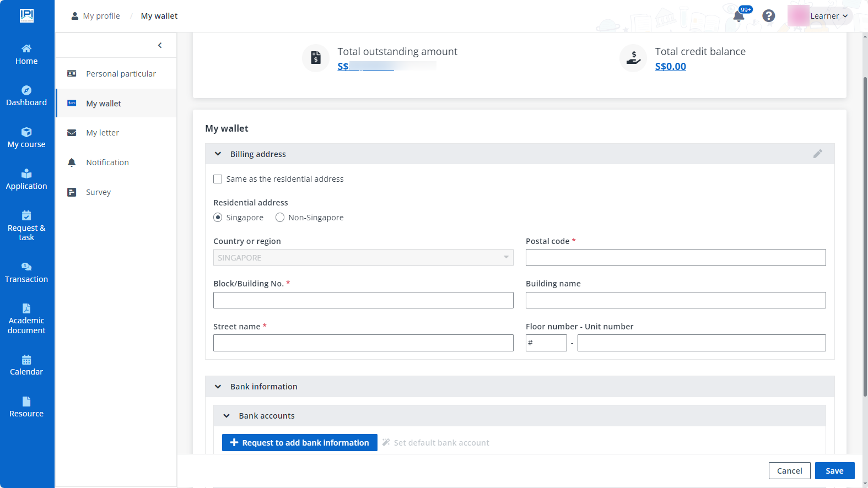Click the page vertical scrollbar
The height and width of the screenshot is (488, 868).
[x=865, y=237]
